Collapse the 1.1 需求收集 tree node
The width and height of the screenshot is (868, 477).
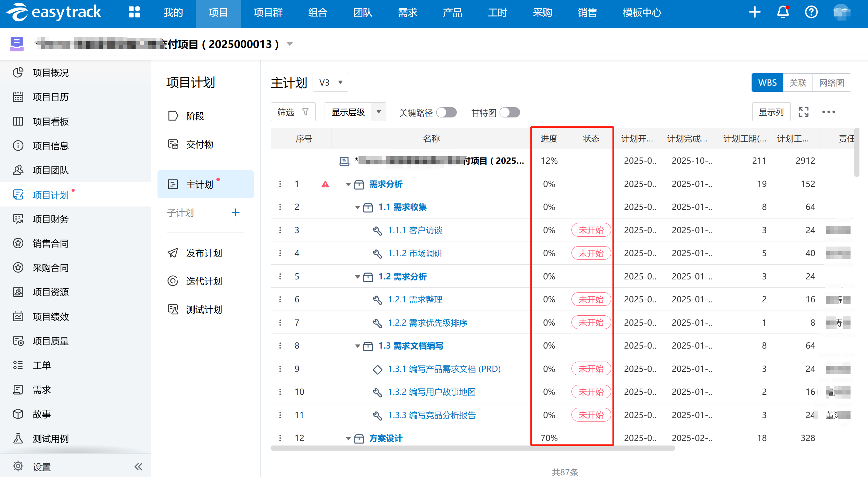(x=357, y=208)
